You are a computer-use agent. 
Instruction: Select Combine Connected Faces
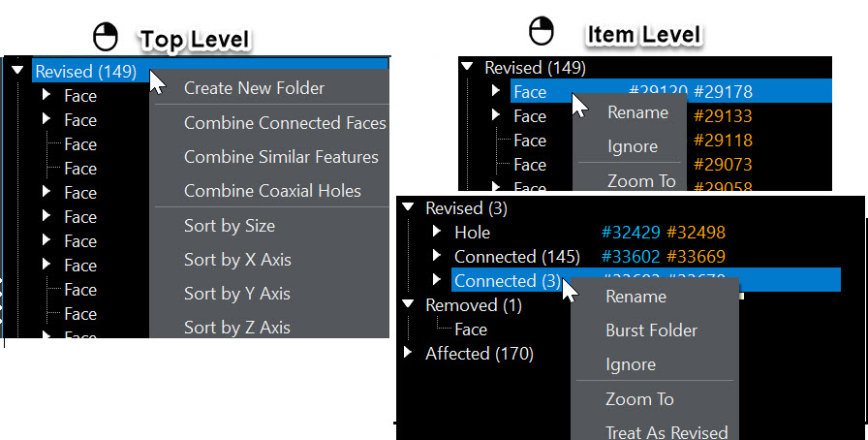click(x=284, y=123)
